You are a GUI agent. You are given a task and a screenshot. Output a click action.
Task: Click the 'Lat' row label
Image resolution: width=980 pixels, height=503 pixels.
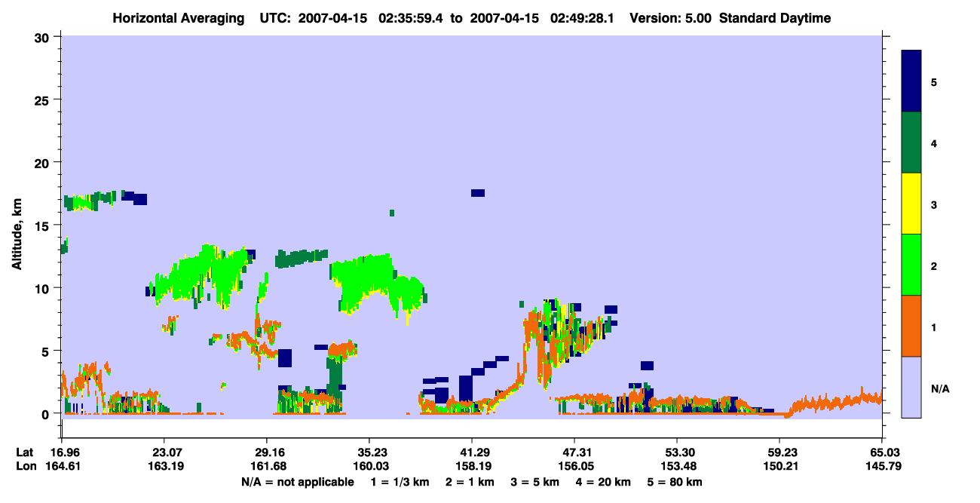26,452
